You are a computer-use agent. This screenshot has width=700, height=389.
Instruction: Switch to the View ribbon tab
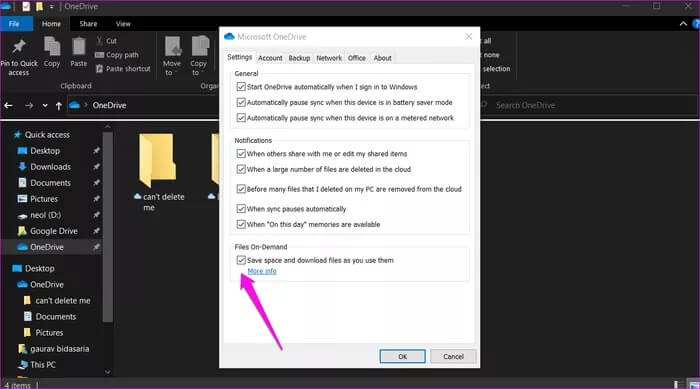pyautogui.click(x=123, y=24)
